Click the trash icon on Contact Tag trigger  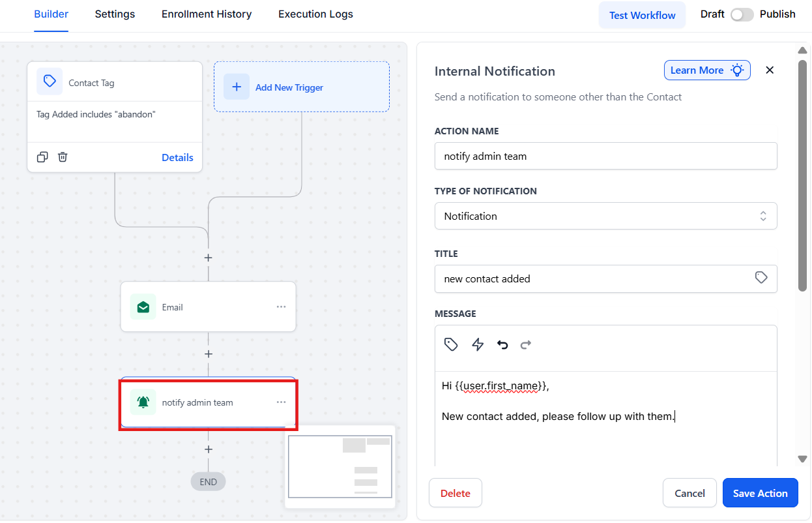click(x=63, y=157)
